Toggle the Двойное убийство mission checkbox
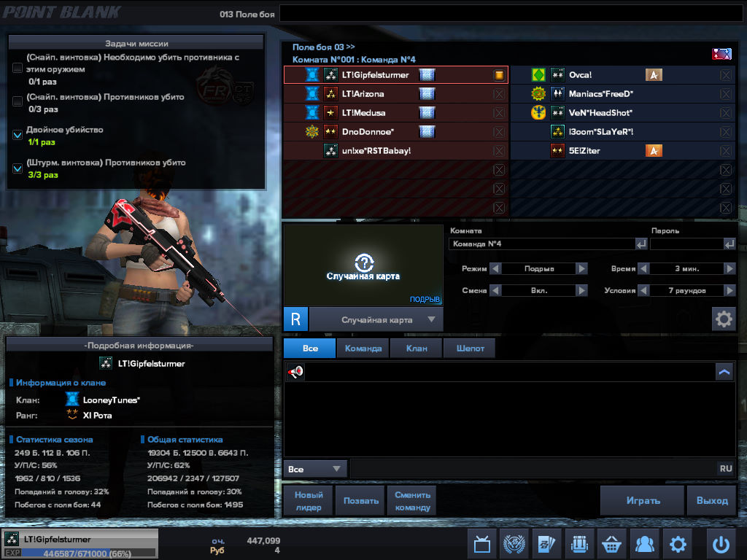Image resolution: width=747 pixels, height=560 pixels. (x=18, y=135)
